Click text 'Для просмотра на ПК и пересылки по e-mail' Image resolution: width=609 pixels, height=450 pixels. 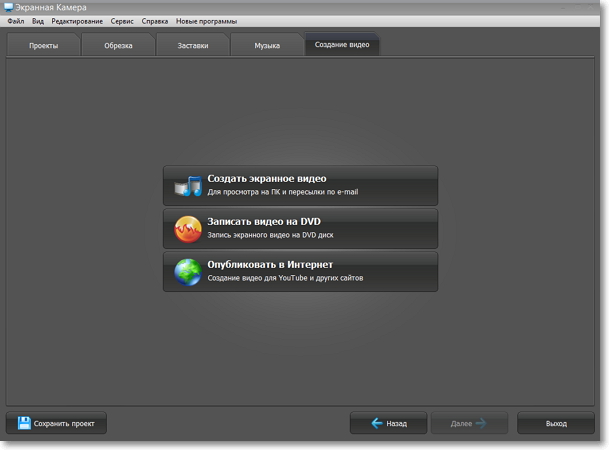click(283, 192)
